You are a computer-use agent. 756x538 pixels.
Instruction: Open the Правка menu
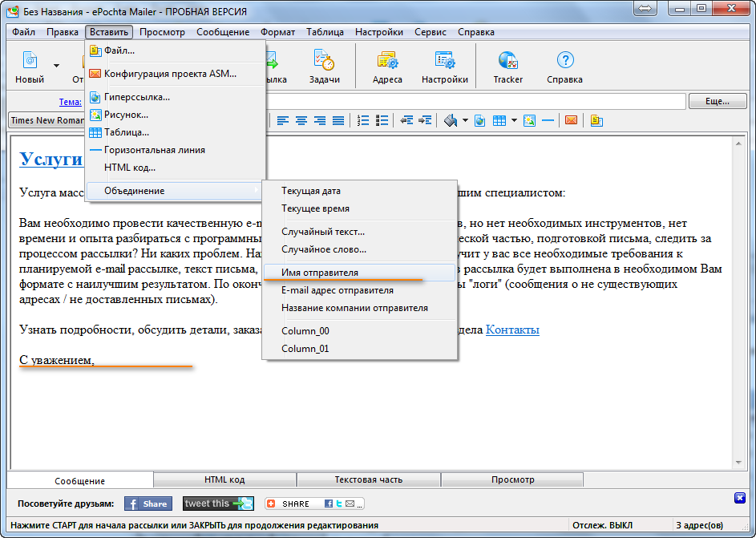[63, 32]
